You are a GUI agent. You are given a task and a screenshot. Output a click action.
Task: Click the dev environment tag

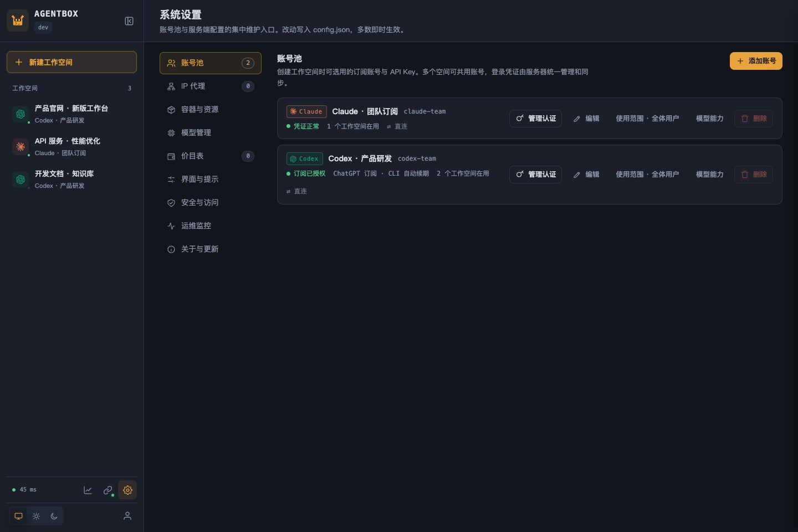[43, 27]
